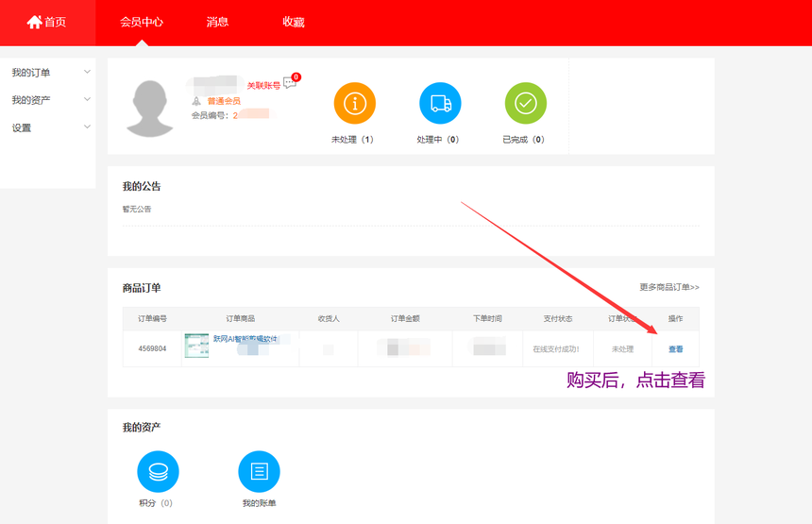812x524 pixels.
Task: Click the green 已完成 checkmark icon
Action: (525, 103)
